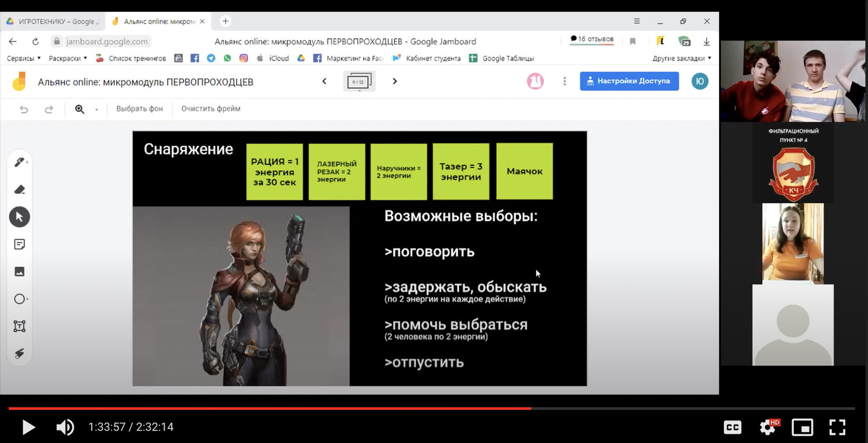The height and width of the screenshot is (443, 868).
Task: Open the Ю account avatar
Action: tap(700, 81)
